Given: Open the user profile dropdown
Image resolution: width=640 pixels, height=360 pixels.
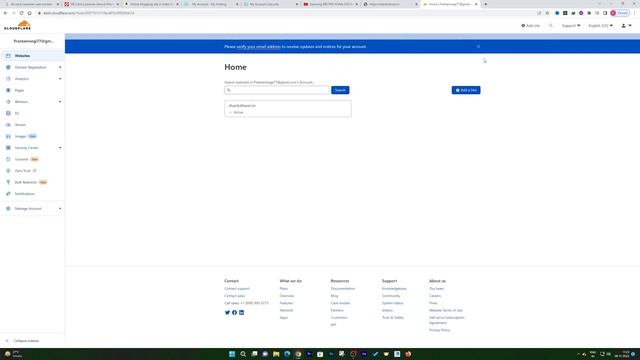Looking at the screenshot, I should coord(626,26).
